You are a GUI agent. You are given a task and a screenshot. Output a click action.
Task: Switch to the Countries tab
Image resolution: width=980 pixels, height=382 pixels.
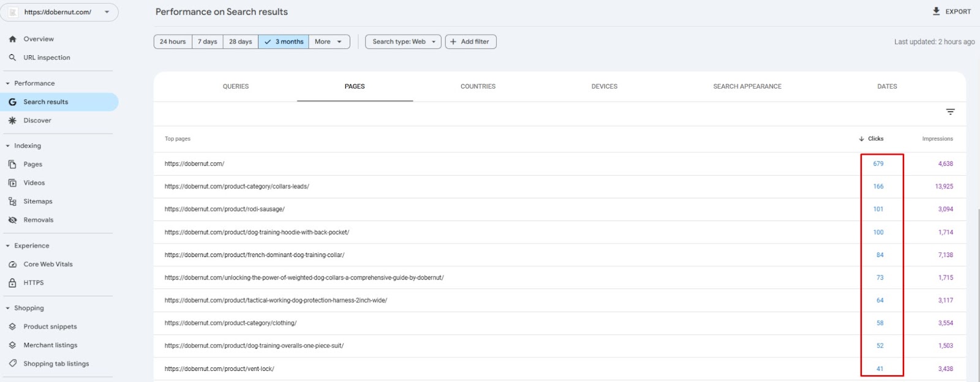tap(478, 86)
